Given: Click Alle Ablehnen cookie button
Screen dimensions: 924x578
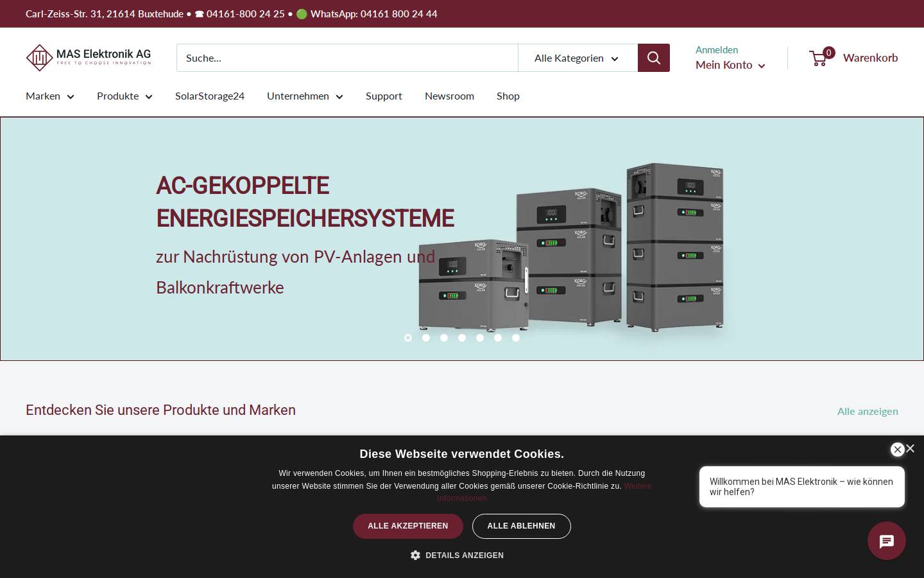Looking at the screenshot, I should click(x=521, y=526).
